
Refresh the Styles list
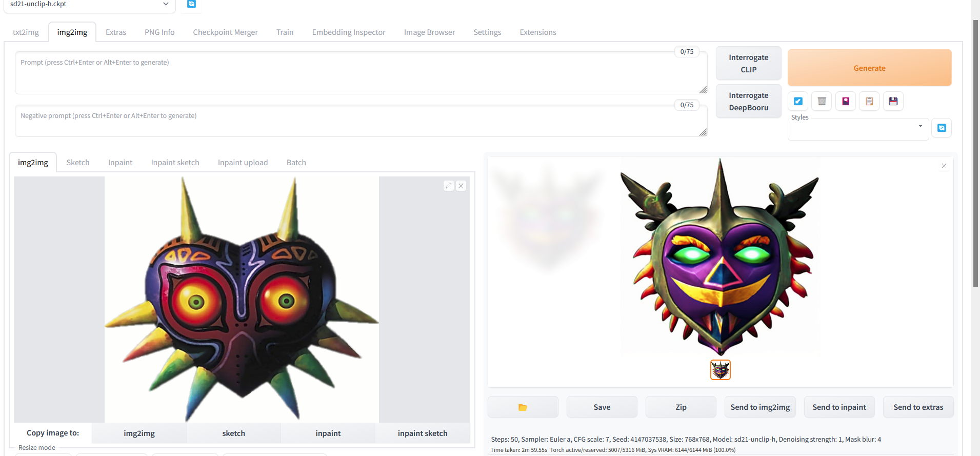(942, 128)
